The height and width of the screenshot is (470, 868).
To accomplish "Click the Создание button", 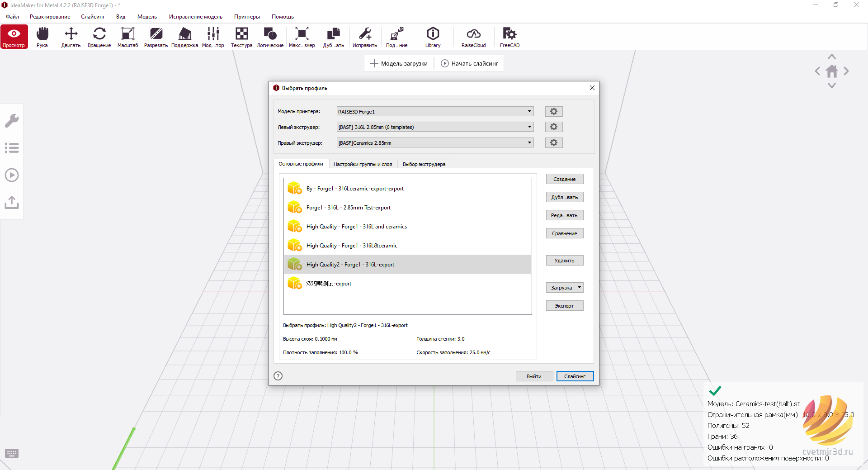I will (x=565, y=179).
